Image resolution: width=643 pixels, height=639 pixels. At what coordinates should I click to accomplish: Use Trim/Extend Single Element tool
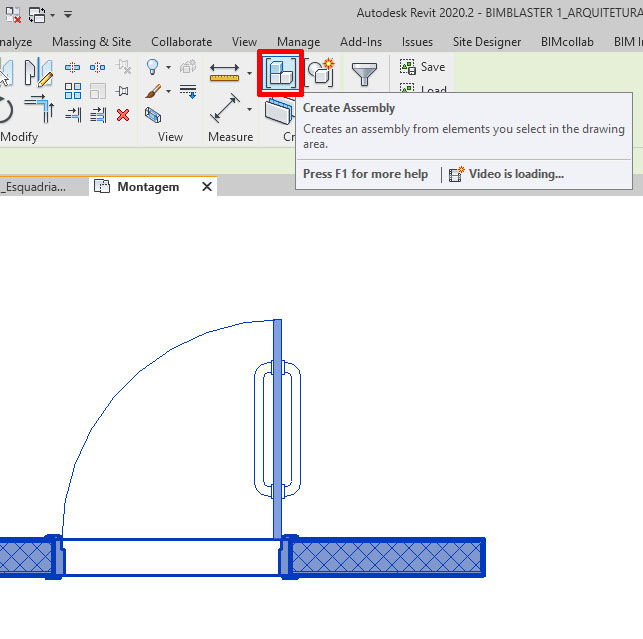(x=73, y=115)
